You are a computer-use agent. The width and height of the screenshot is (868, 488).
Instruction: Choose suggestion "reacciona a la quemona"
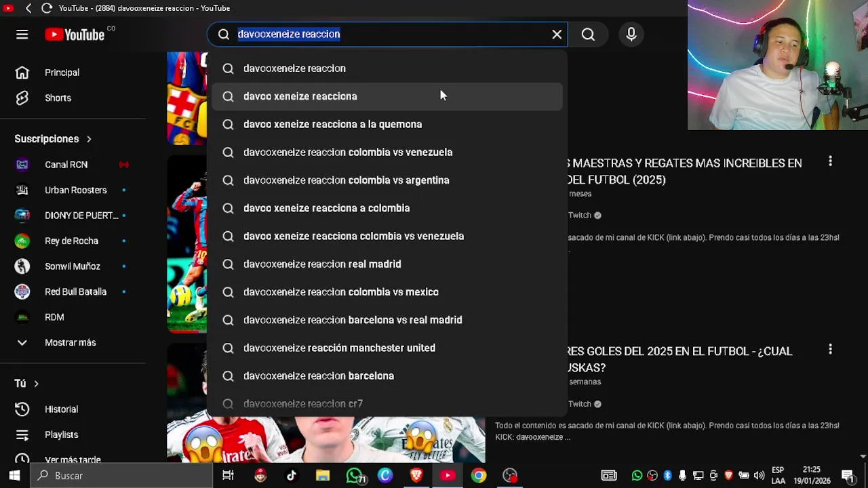pyautogui.click(x=387, y=124)
